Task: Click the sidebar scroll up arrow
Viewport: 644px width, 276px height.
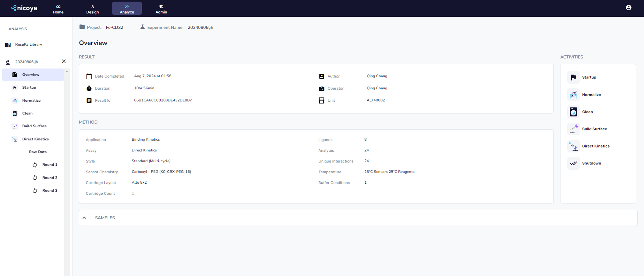Action: [x=67, y=72]
